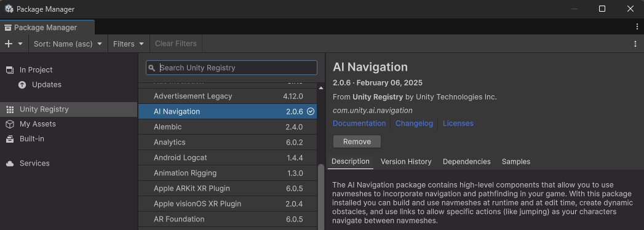Click the com.unity.ai.navigation package name
The width and height of the screenshot is (644, 230).
[373, 110]
